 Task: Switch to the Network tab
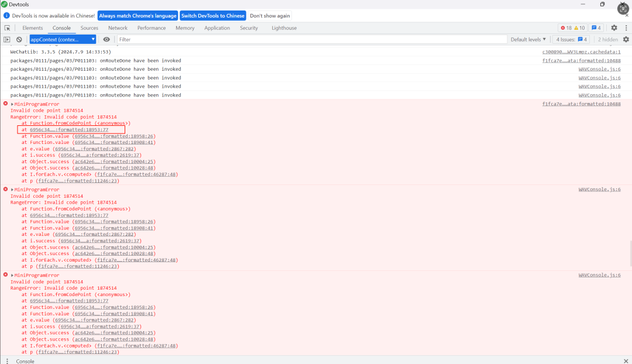[118, 28]
